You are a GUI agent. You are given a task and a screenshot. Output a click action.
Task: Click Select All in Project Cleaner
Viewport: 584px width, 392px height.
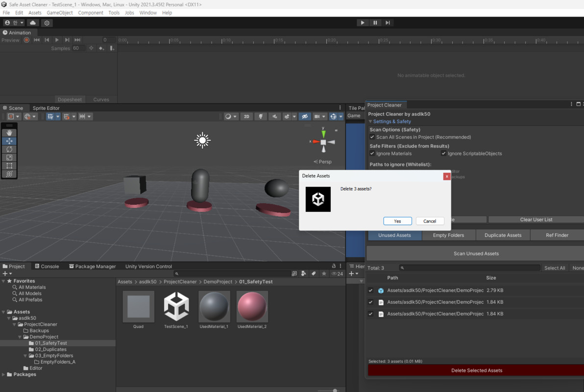pos(555,268)
